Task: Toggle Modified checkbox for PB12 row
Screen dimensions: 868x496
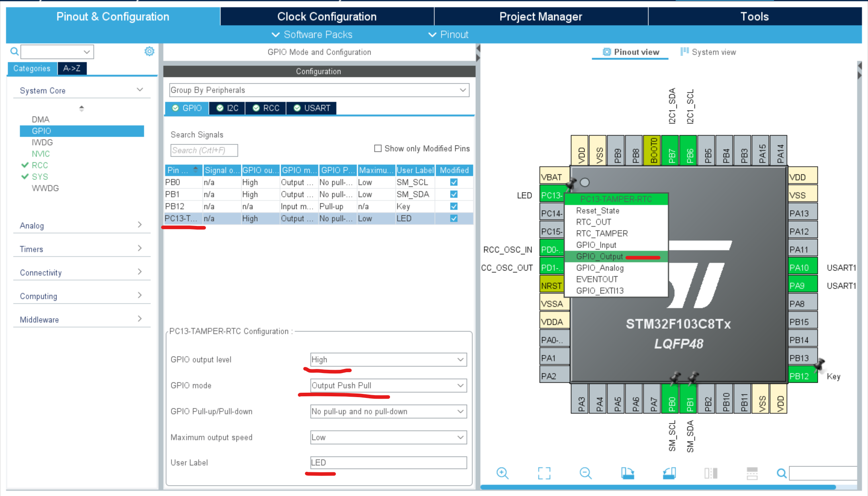Action: pyautogui.click(x=454, y=206)
